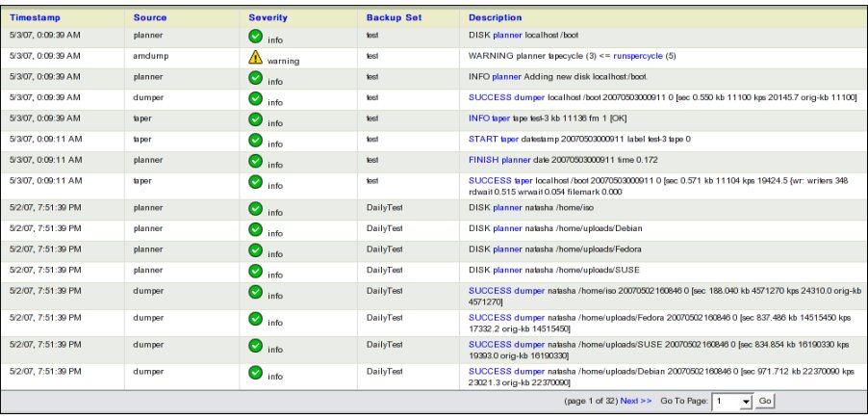
Task: Click planner link in 'DISK planner natasha /home/iso'
Action: tap(507, 208)
